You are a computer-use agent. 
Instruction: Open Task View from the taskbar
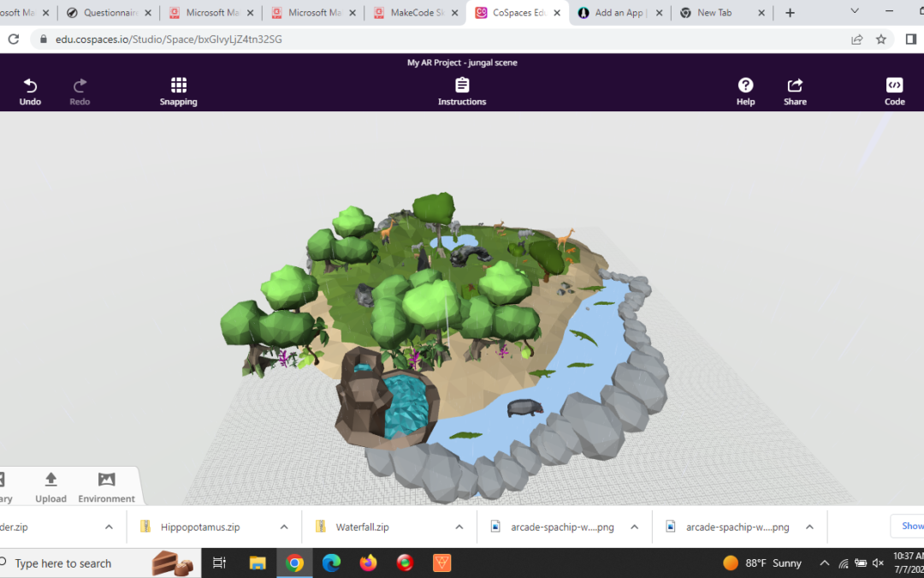click(219, 563)
